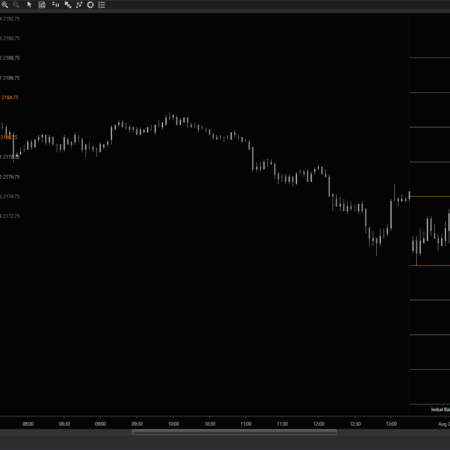Image resolution: width=450 pixels, height=450 pixels.
Task: Click the 09:00 time axis label
Action: pos(100,424)
